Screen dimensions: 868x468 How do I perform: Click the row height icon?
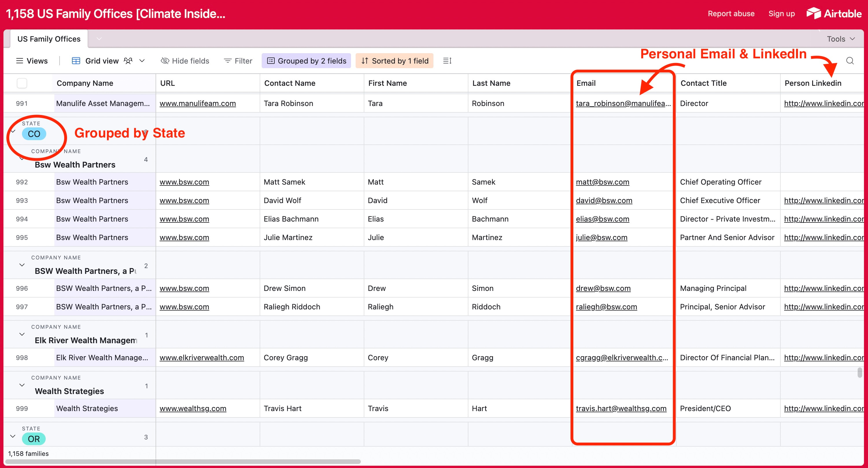(x=447, y=61)
